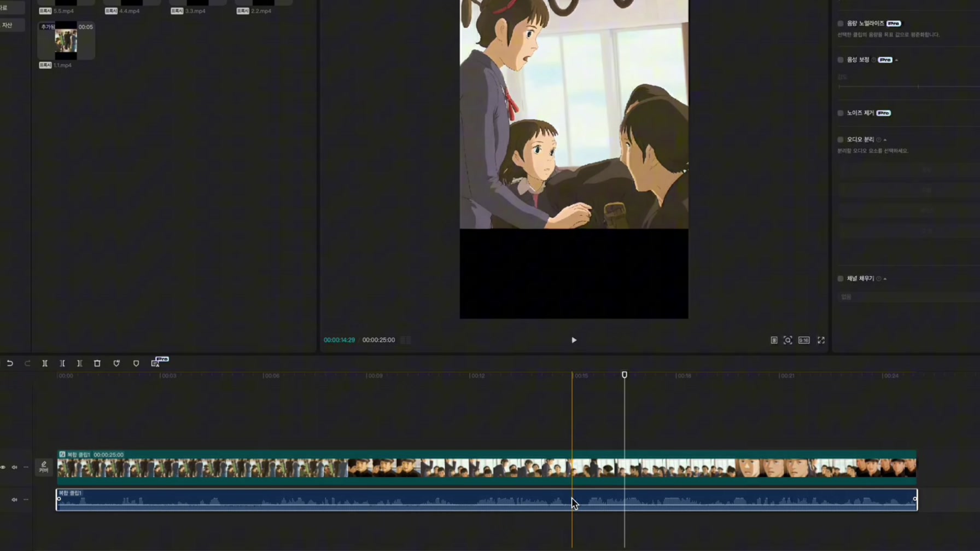This screenshot has width=980, height=551.
Task: Select the 복합 클립1 audio waveform clip
Action: point(487,500)
